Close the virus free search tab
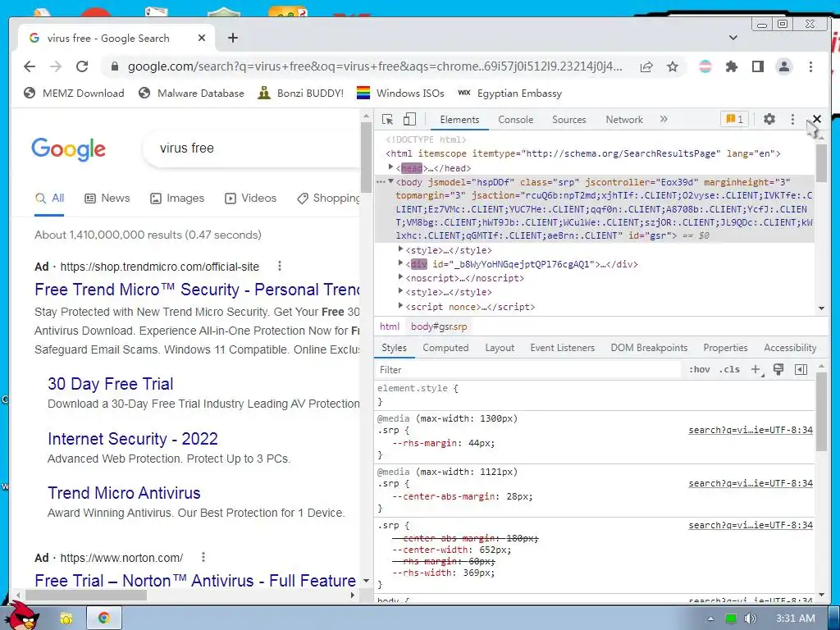 click(x=202, y=38)
